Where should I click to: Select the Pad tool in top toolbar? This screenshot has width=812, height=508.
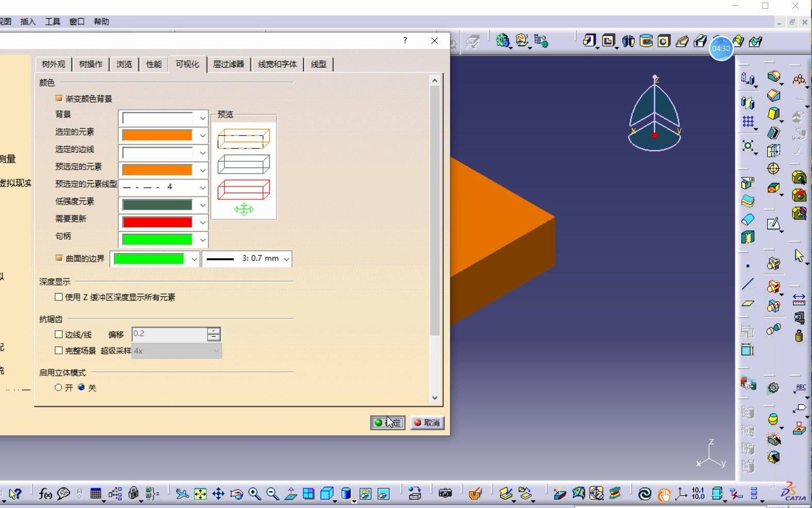pyautogui.click(x=589, y=41)
